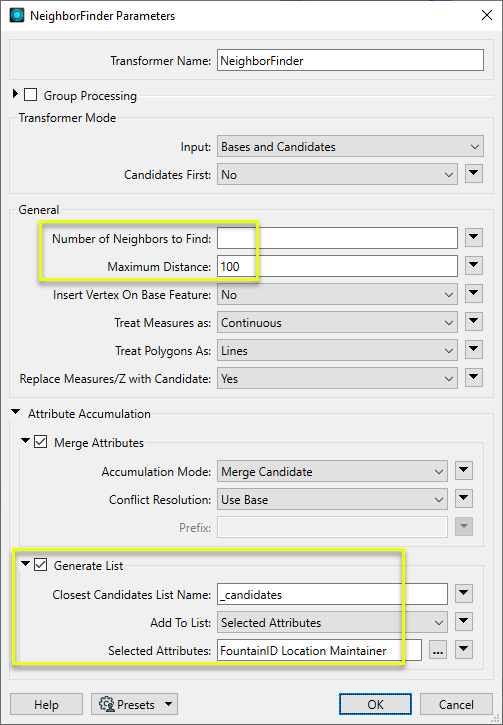Viewport: 503px width, 725px height.
Task: Open the Input dropdown showing Bases and Candidates
Action: (x=350, y=147)
